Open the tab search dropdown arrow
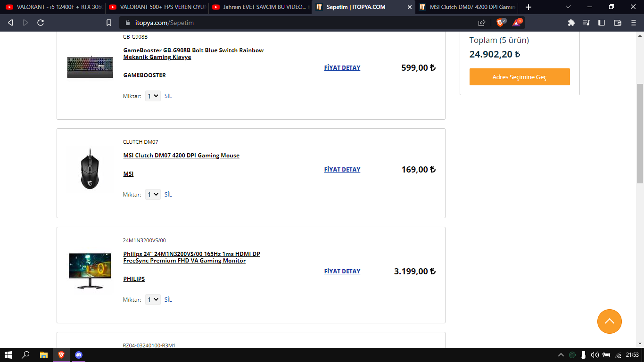644x362 pixels. click(x=568, y=7)
